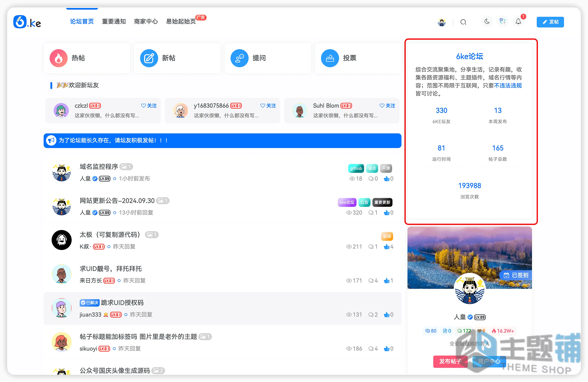Screen dimensions: 588x382
Task: Open y1683075866's avatar
Action: (x=180, y=110)
